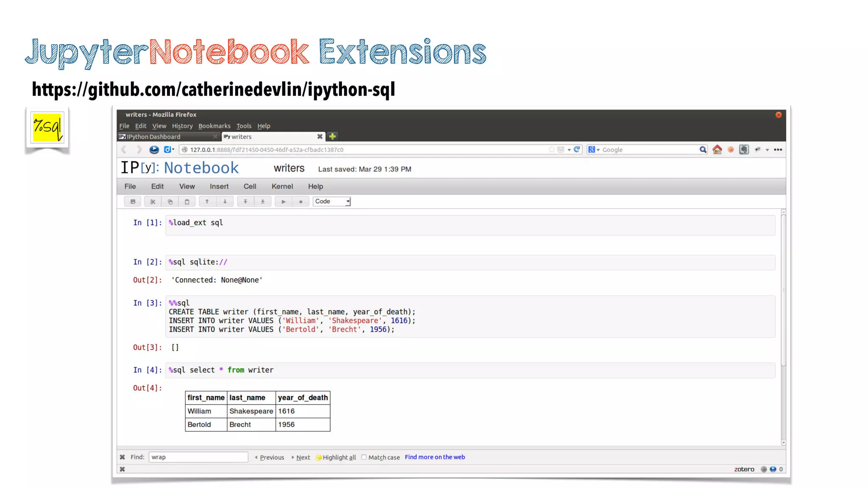Open the Google search engine selector dropdown

pyautogui.click(x=594, y=150)
